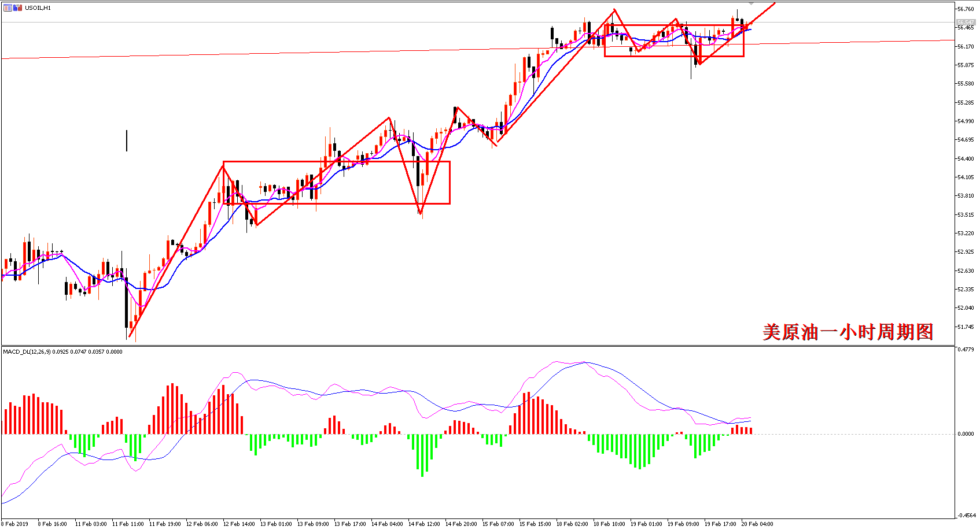980x530 pixels.
Task: Click the '15 Feb 15:00' time axis label
Action: [535, 524]
